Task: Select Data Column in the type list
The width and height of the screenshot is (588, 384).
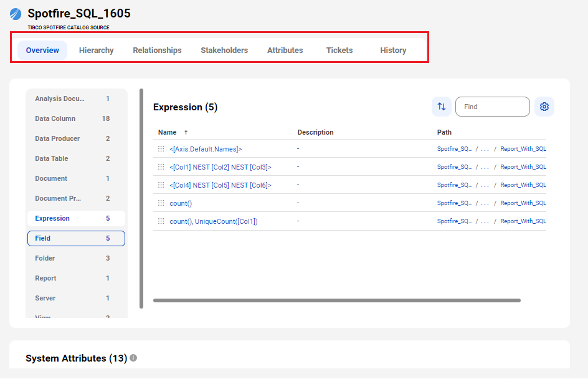Action: tap(76, 118)
